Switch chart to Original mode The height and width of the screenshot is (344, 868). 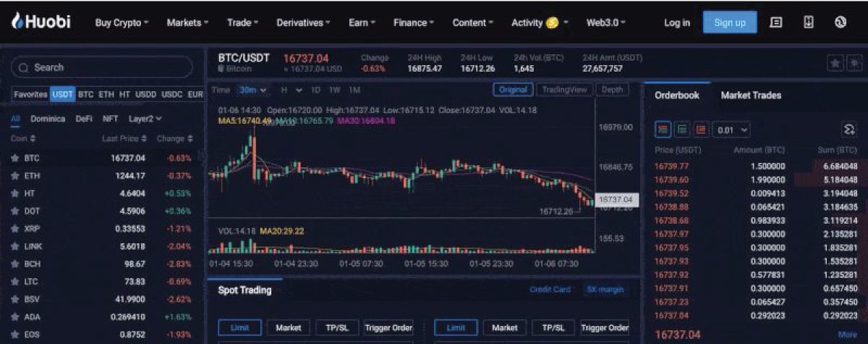tap(513, 90)
